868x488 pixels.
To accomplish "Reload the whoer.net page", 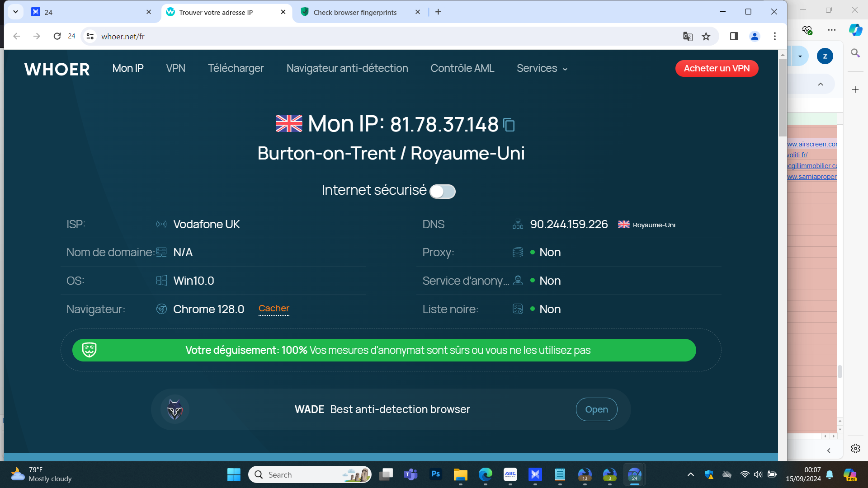I will 57,37.
